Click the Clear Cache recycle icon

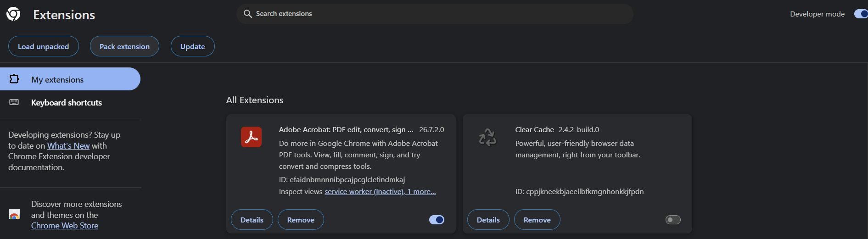[487, 137]
